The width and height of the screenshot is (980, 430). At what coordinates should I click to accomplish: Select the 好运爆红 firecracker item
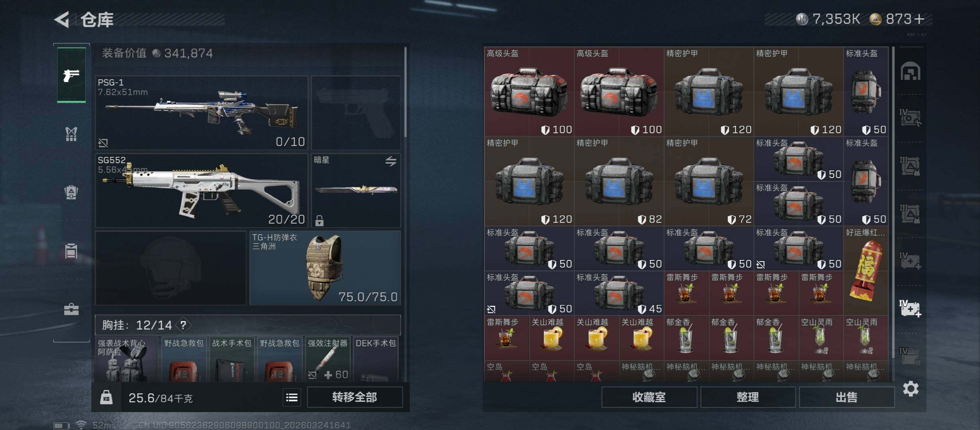point(866,271)
